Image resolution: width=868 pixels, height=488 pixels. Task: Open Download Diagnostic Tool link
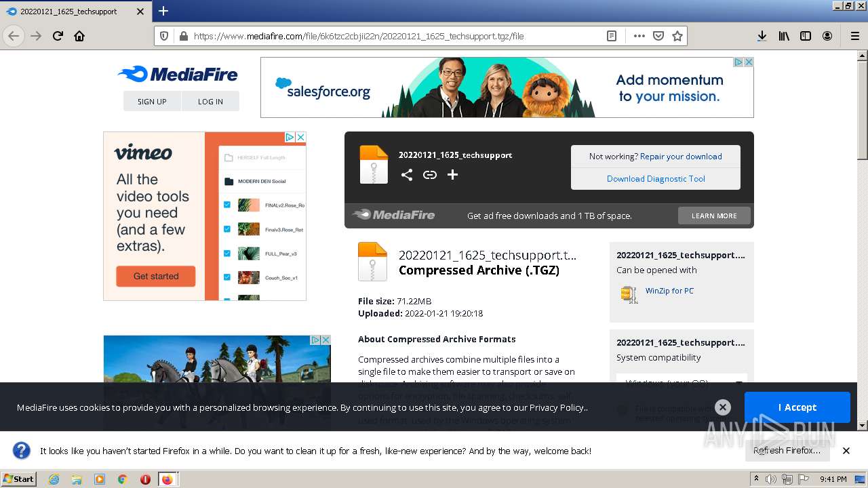[x=656, y=179]
